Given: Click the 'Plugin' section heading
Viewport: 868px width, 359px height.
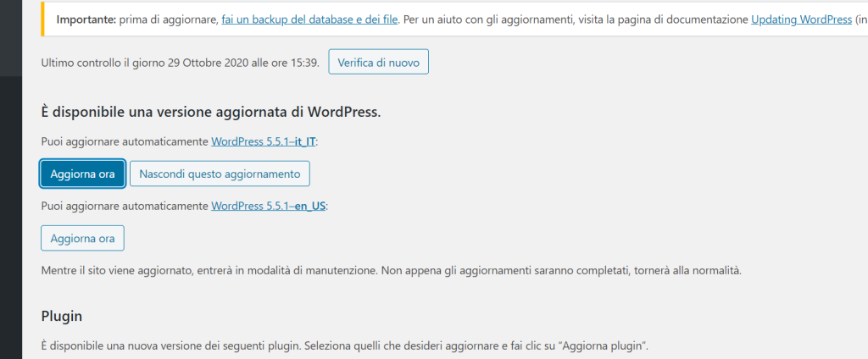Looking at the screenshot, I should (62, 316).
